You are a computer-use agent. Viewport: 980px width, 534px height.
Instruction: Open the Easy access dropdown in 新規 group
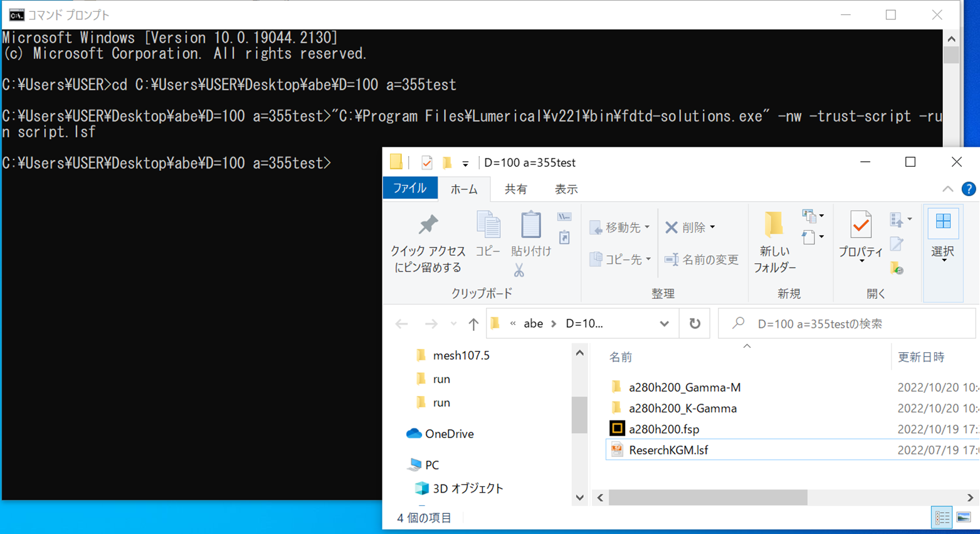point(813,238)
